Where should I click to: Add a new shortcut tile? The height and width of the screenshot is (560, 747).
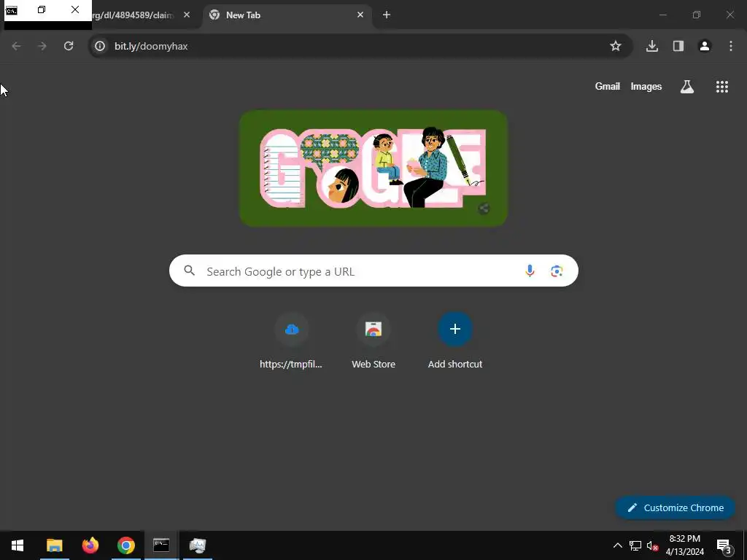coord(455,340)
